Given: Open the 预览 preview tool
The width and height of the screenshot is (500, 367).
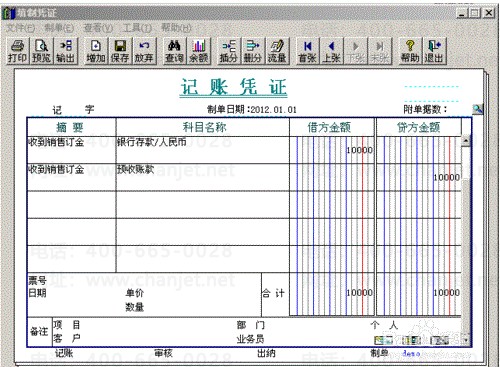Looking at the screenshot, I should coord(41,51).
